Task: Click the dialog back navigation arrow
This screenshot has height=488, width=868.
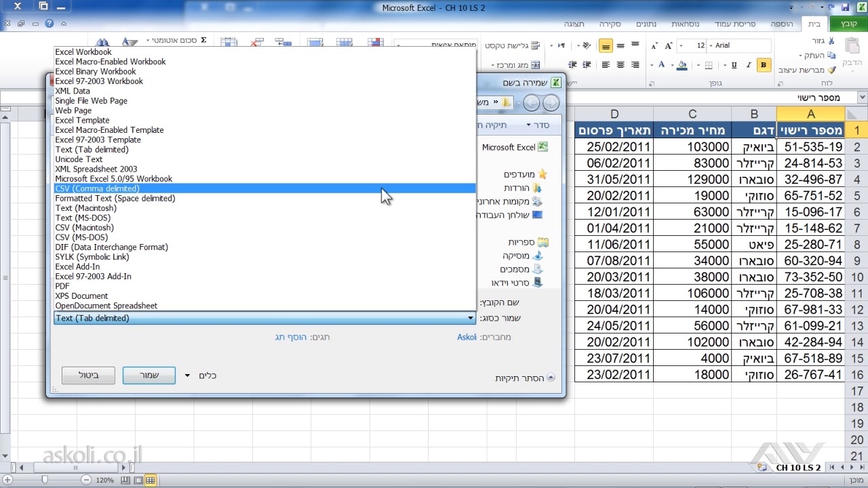Action: tap(551, 102)
